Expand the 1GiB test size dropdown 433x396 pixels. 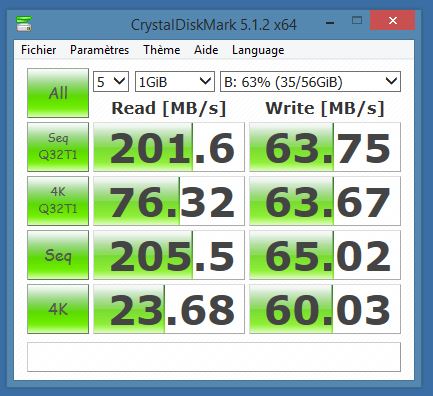click(x=175, y=81)
